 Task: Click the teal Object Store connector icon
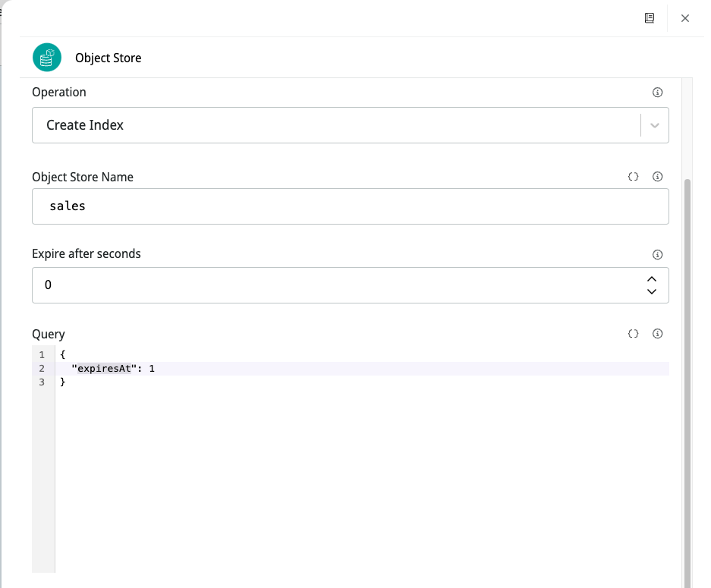click(47, 58)
